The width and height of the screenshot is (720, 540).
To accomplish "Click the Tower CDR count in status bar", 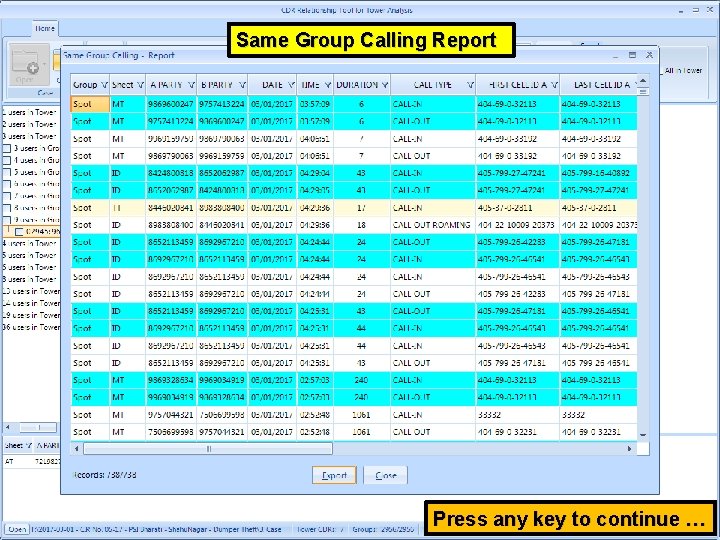I will click(321, 529).
